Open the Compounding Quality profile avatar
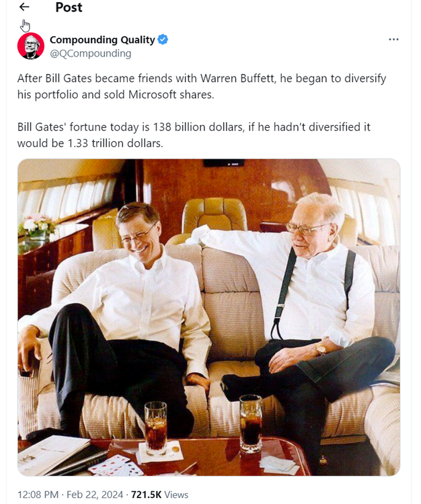The image size is (421, 504). click(x=31, y=46)
